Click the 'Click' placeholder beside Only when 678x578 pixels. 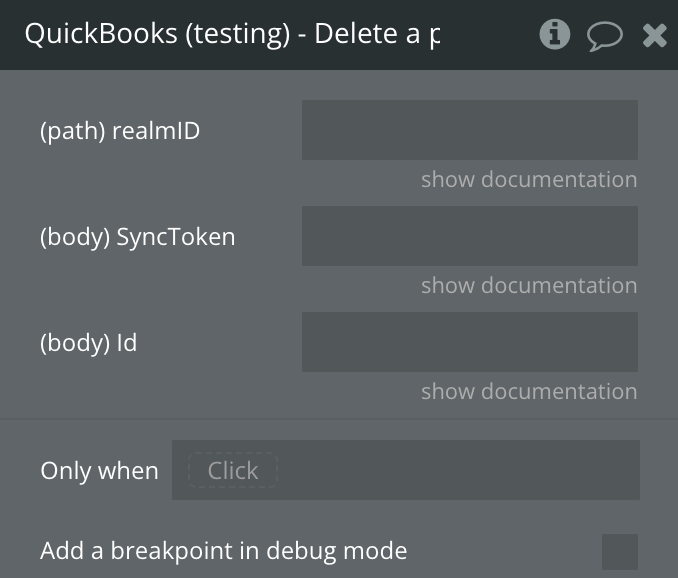[x=233, y=470]
